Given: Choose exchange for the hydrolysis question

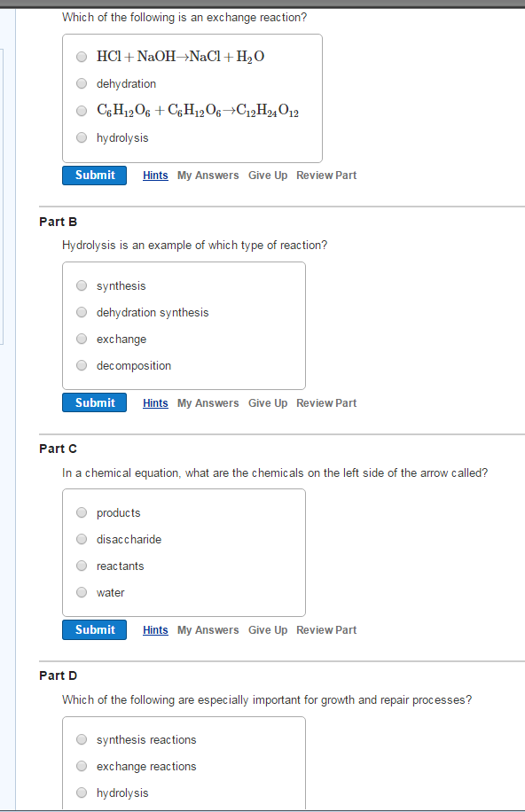Looking at the screenshot, I should click(x=82, y=339).
